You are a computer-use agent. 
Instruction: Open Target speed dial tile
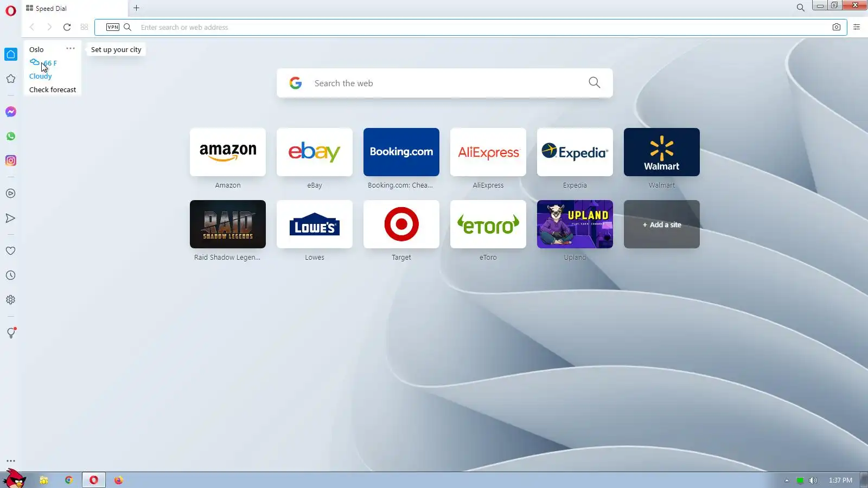click(x=401, y=224)
